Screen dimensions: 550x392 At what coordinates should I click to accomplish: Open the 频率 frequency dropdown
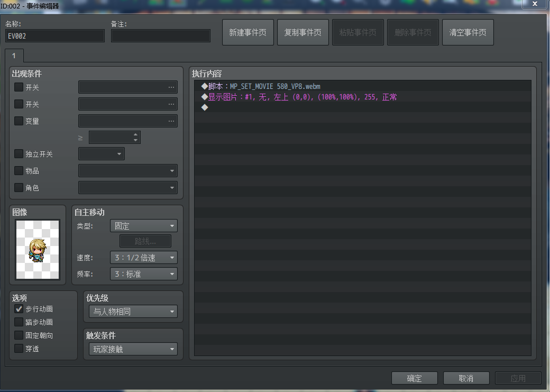(144, 274)
